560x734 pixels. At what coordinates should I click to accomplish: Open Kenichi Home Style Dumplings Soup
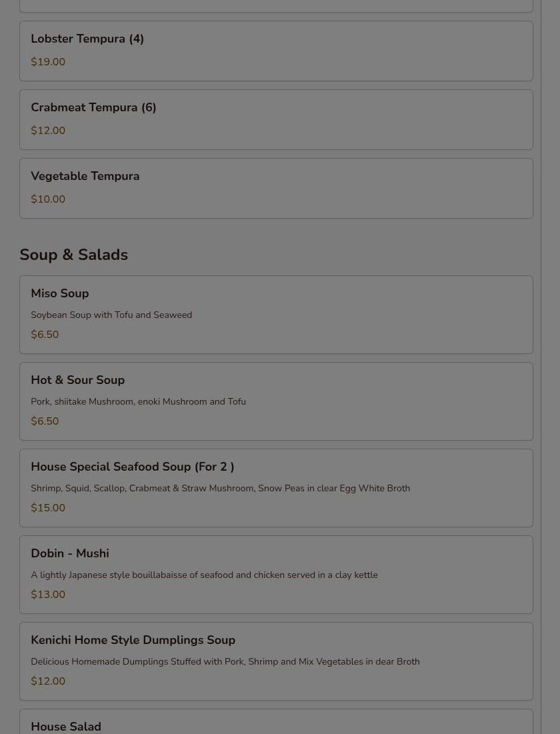[x=276, y=661]
